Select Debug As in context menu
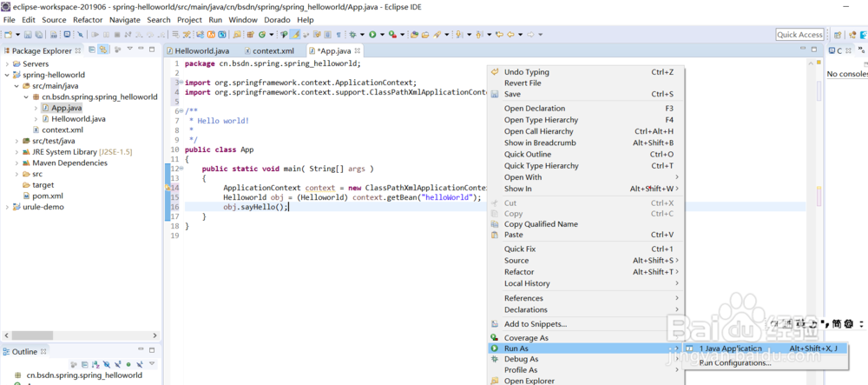868x385 pixels. pyautogui.click(x=585, y=359)
